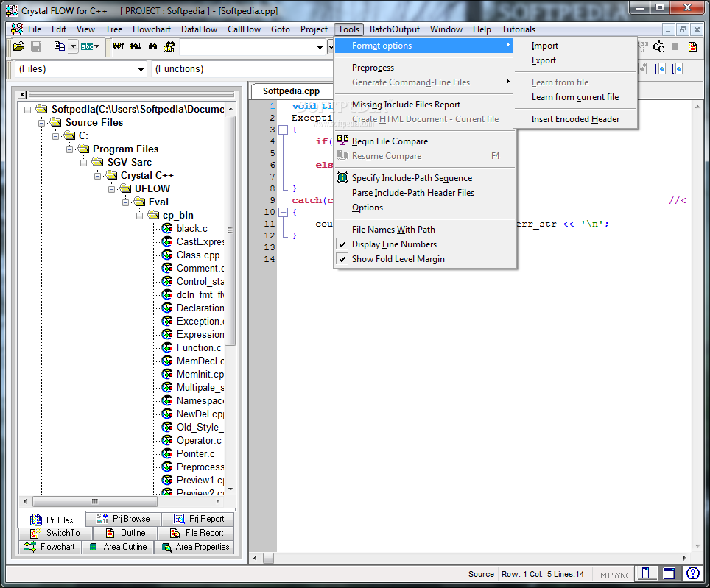
Task: Click the binoculars find-previous icon with up arrow
Action: coord(118,46)
